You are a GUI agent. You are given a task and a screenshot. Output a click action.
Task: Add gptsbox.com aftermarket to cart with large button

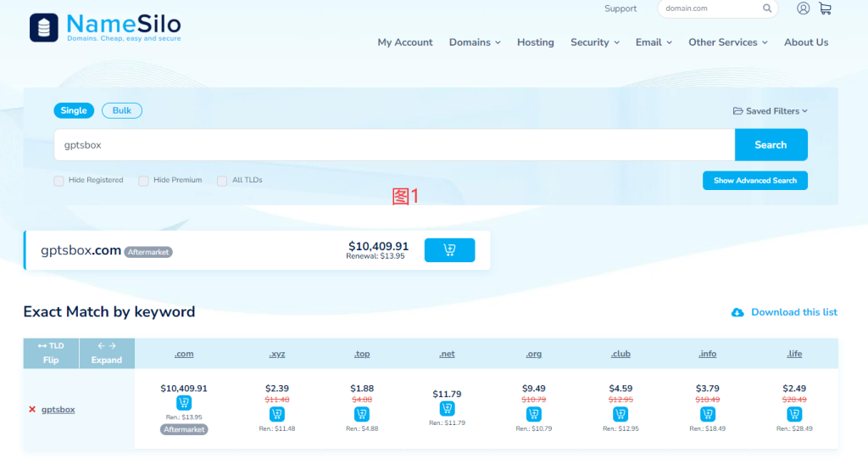(449, 250)
